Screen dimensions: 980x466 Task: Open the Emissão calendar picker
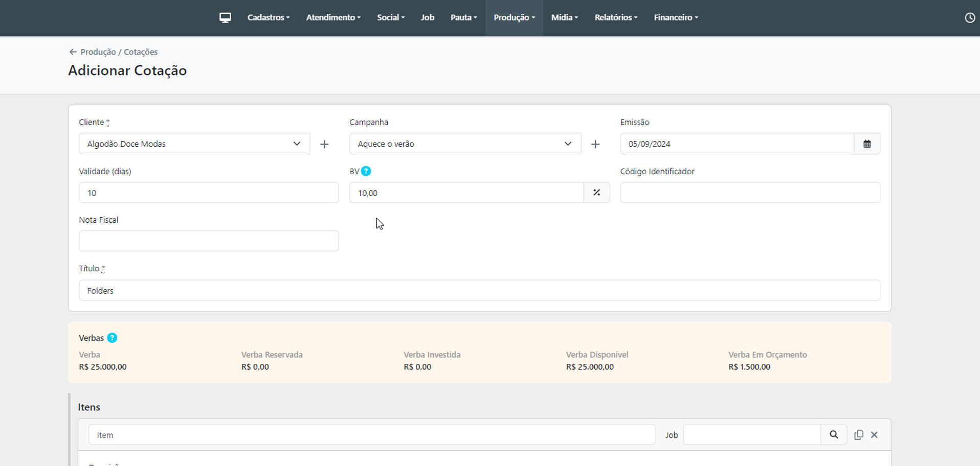pos(867,144)
